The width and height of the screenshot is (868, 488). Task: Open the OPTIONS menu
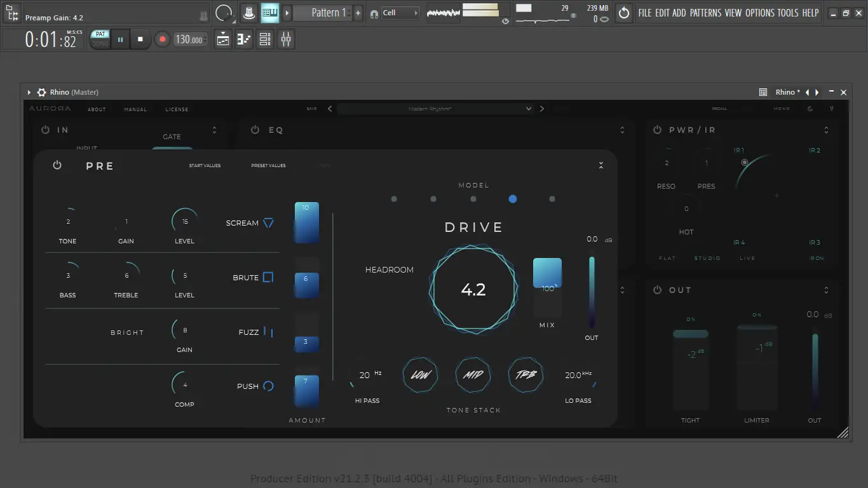pos(759,13)
